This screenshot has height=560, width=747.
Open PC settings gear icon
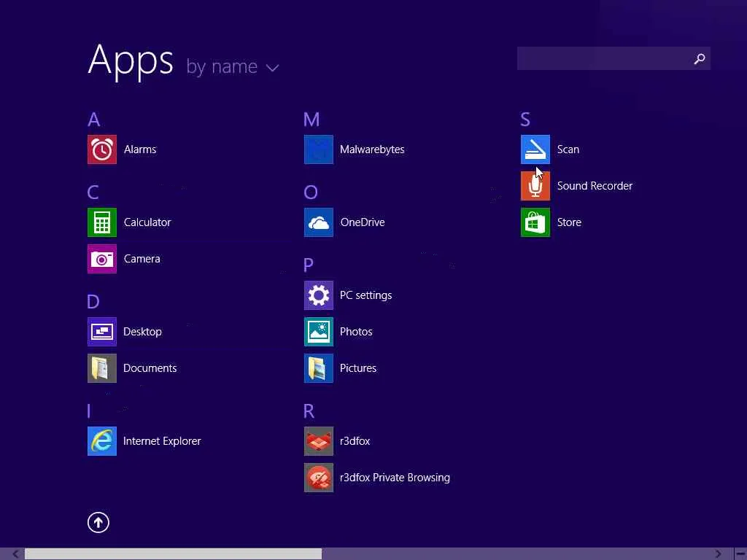(319, 296)
